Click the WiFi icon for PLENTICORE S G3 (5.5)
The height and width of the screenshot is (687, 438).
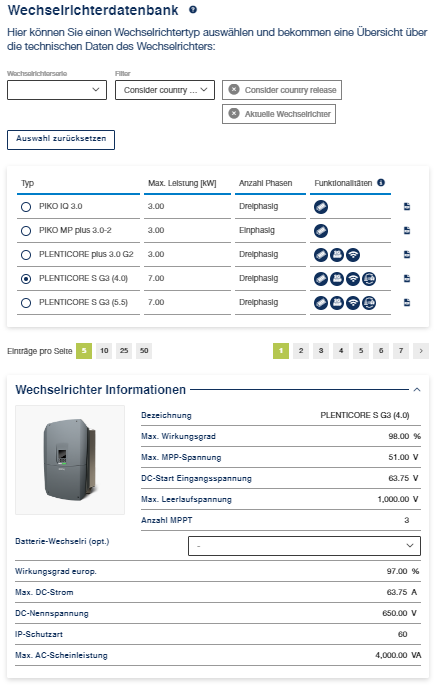(x=353, y=303)
